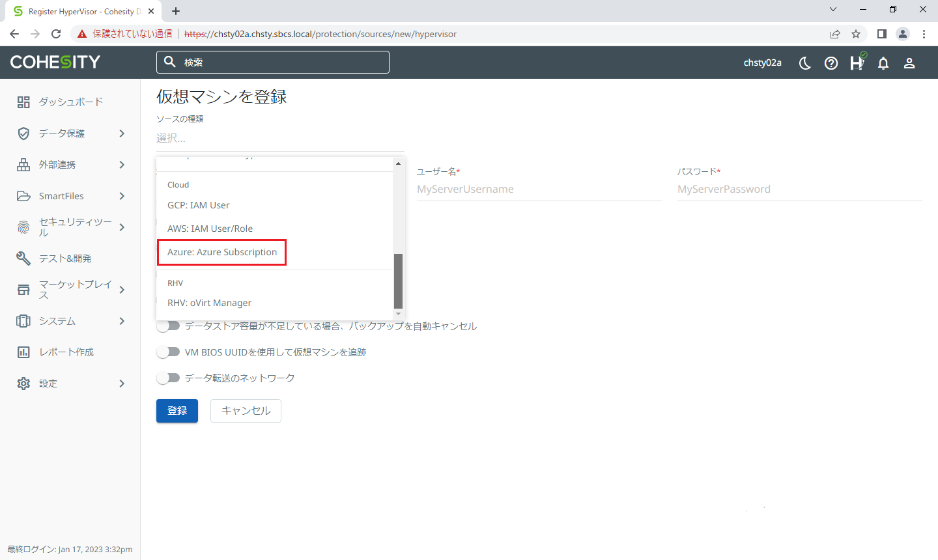Image resolution: width=938 pixels, height=560 pixels.
Task: Click the 登録 button
Action: click(177, 411)
